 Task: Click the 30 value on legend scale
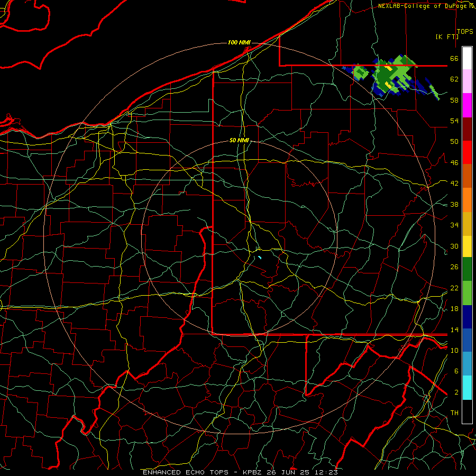pos(454,246)
